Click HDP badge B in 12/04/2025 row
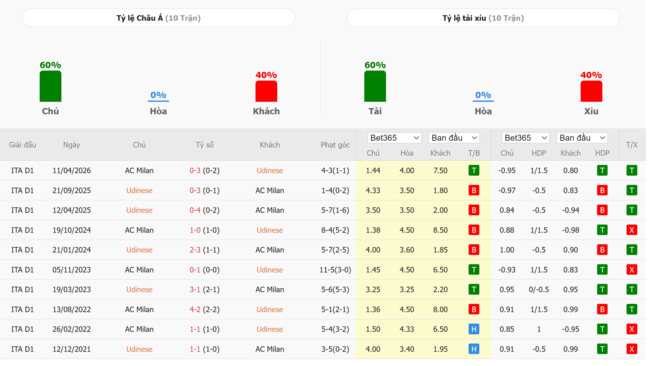This screenshot has height=366, width=650. [x=602, y=210]
